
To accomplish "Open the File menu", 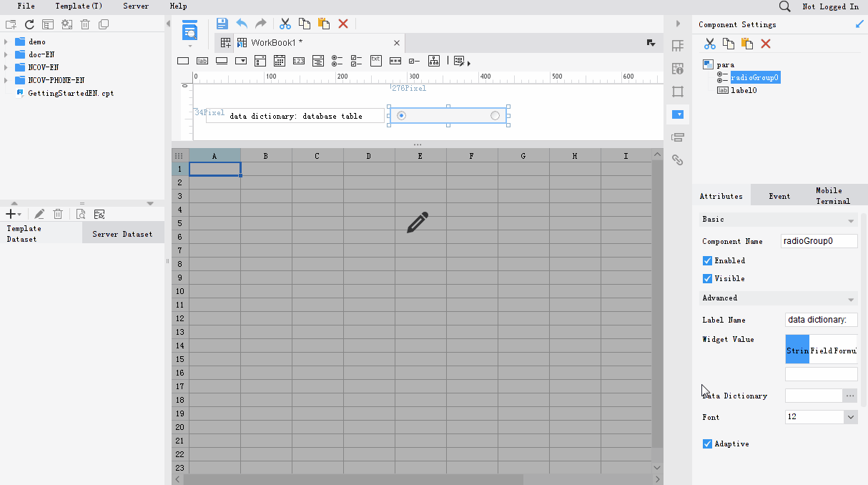I will point(26,6).
